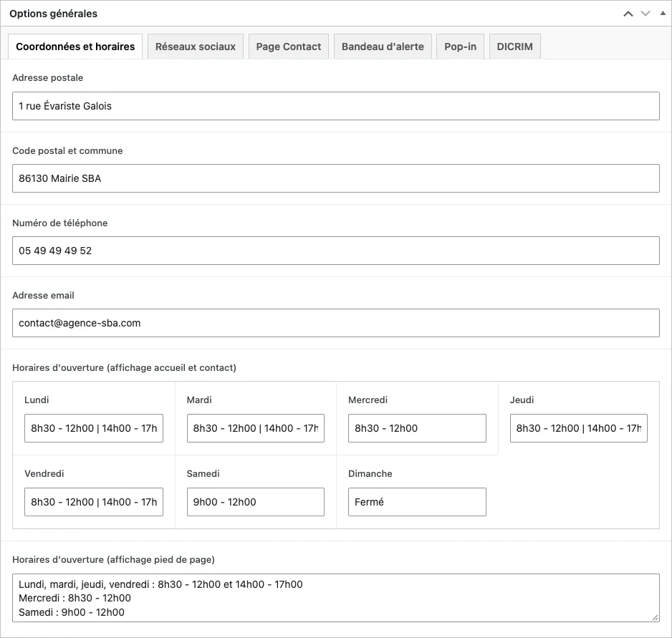This screenshot has height=638, width=672.
Task: Click the footer opening hours textarea
Action: 336,598
